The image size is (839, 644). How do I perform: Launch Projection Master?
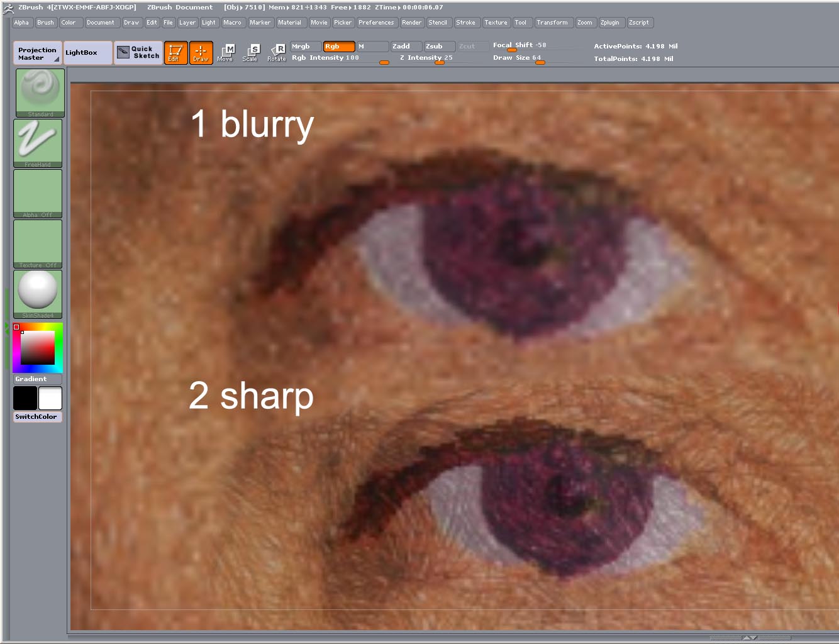click(x=36, y=52)
